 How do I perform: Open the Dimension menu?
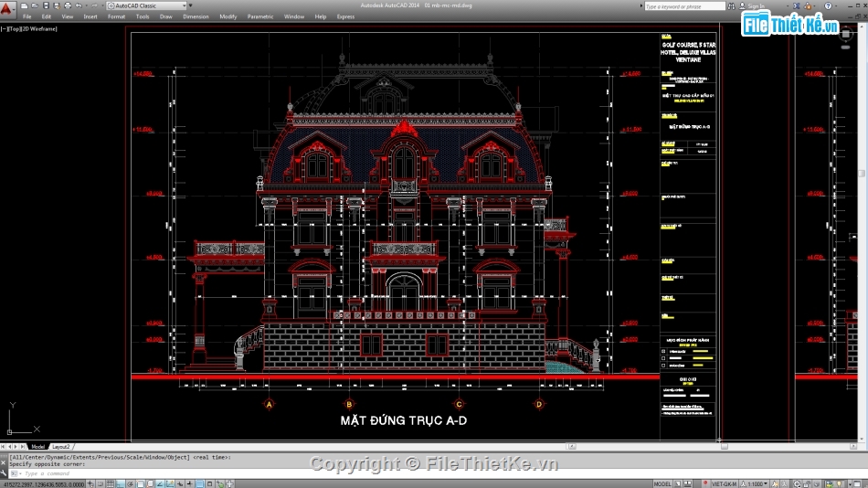coord(196,16)
